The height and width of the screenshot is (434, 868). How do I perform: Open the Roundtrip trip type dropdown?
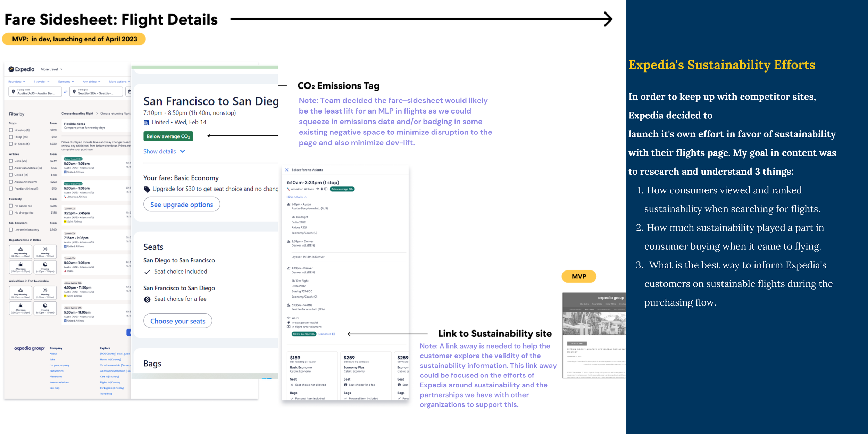[x=17, y=82]
